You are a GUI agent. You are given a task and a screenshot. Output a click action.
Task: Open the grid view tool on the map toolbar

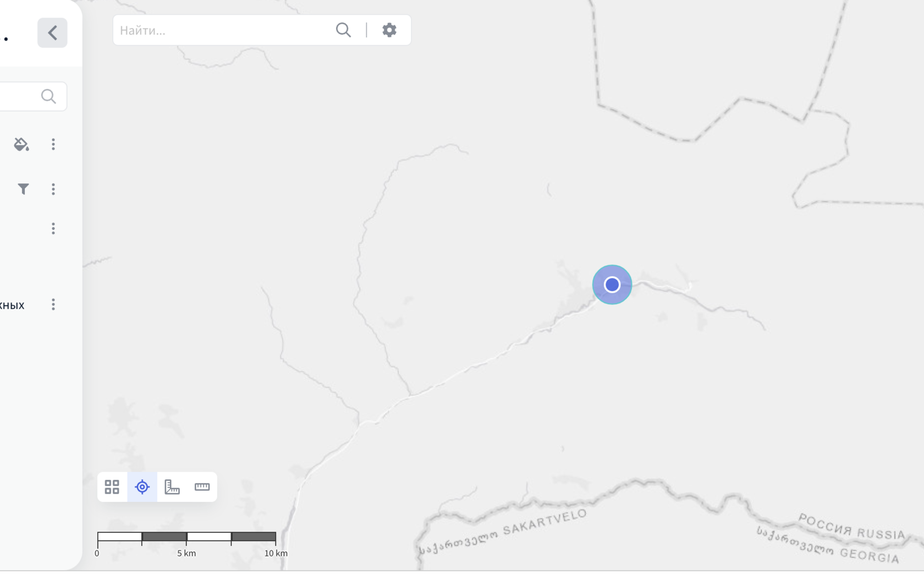pyautogui.click(x=112, y=487)
